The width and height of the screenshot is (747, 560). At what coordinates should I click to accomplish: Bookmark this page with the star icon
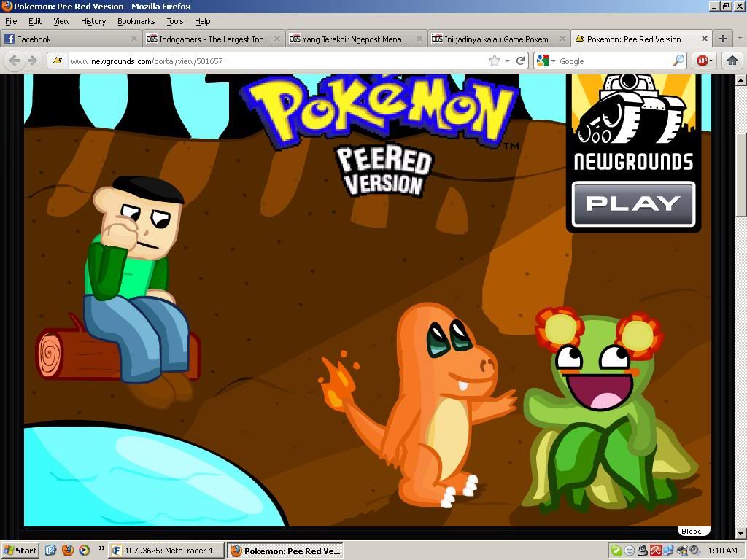[x=495, y=61]
